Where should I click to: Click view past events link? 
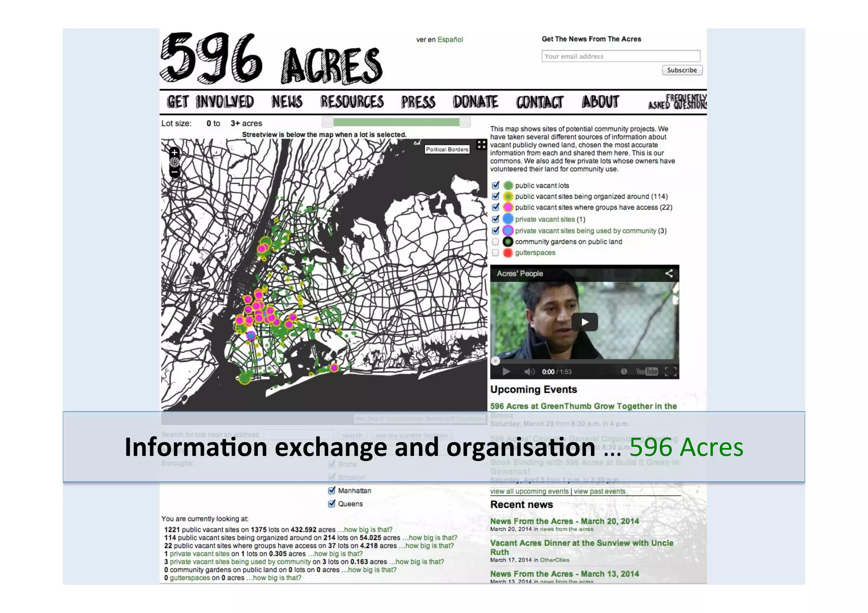click(599, 491)
